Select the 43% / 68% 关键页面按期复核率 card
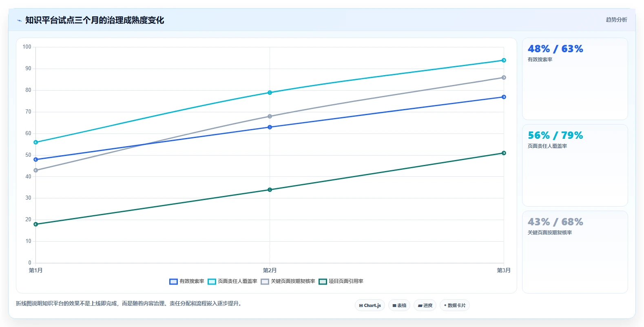 (575, 252)
